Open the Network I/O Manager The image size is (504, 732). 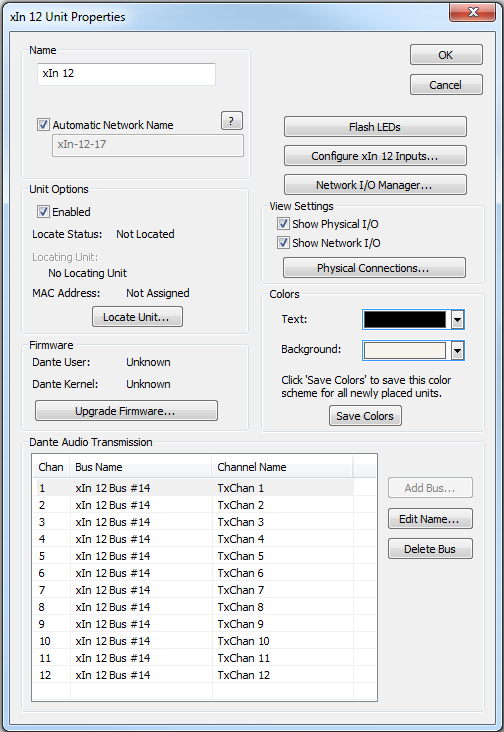[x=375, y=184]
